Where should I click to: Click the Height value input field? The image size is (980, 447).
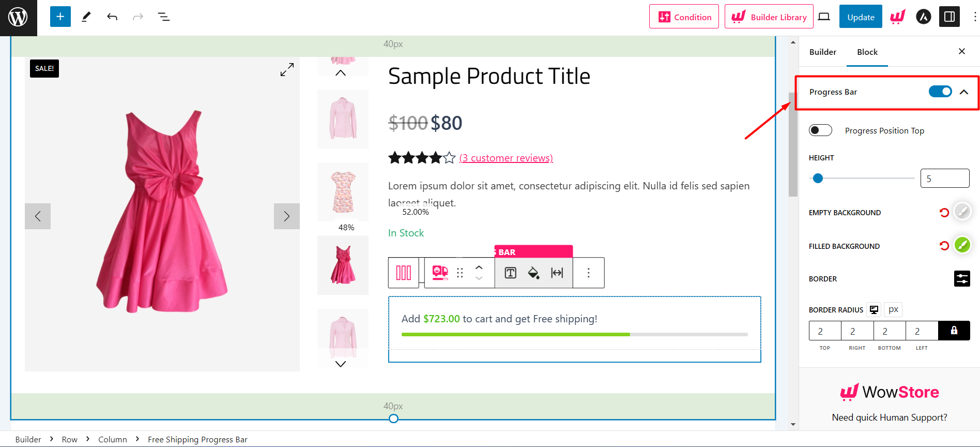[x=945, y=178]
